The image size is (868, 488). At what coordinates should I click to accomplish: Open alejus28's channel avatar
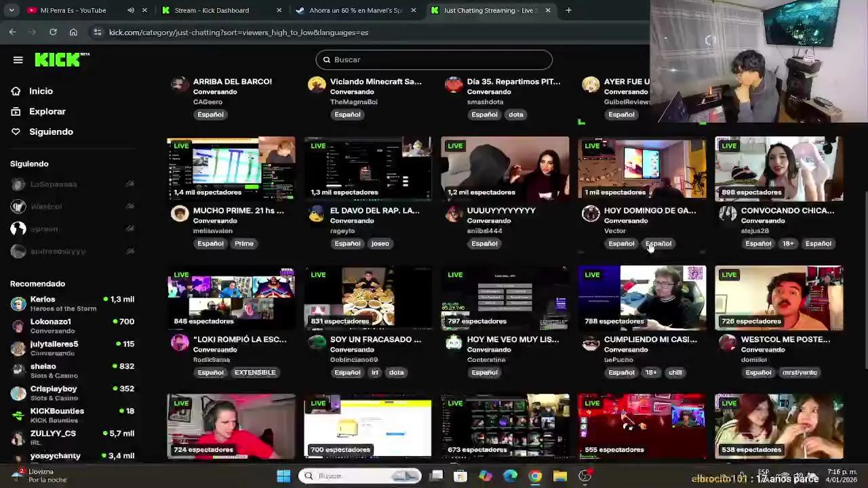click(728, 214)
